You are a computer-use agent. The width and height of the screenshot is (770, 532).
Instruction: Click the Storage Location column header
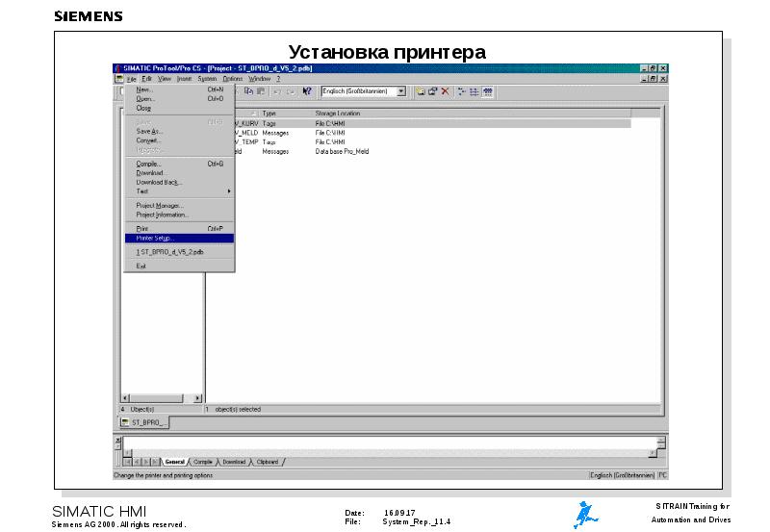[x=338, y=114]
